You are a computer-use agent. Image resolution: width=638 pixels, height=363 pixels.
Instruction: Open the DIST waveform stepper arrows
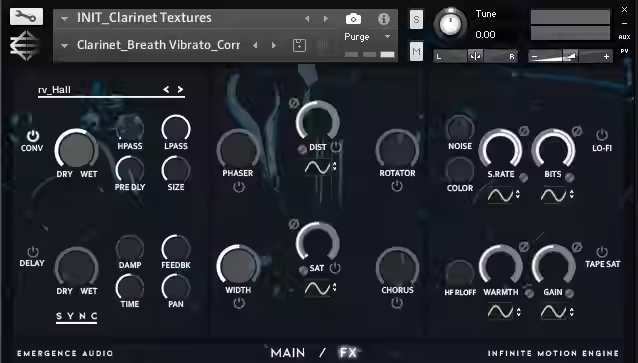[x=334, y=166]
